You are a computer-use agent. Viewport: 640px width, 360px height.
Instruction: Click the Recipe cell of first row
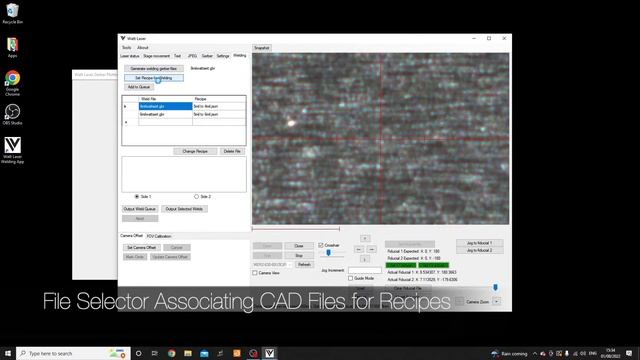coord(219,106)
